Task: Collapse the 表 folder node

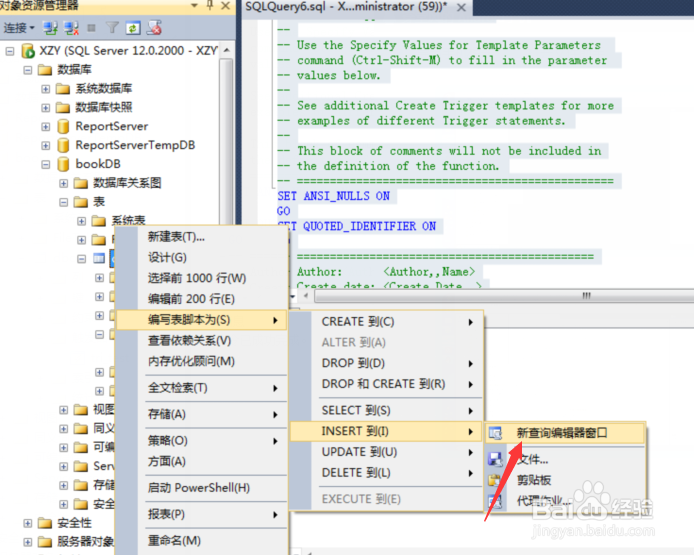Action: pyautogui.click(x=64, y=202)
